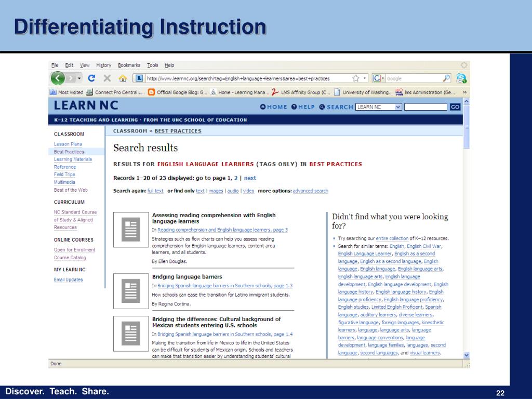
Task: Click document thumbnail for Assessing reading comprehension
Action: coord(131,230)
